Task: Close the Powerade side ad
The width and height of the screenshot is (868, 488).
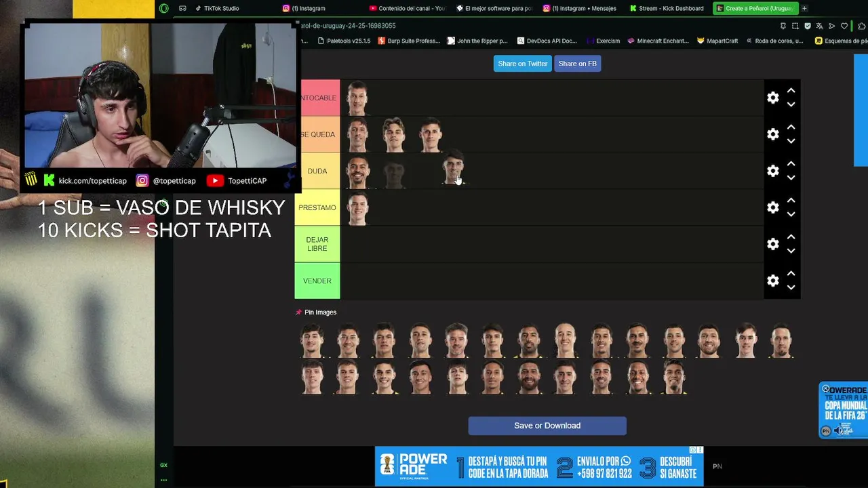Action: 825,389
